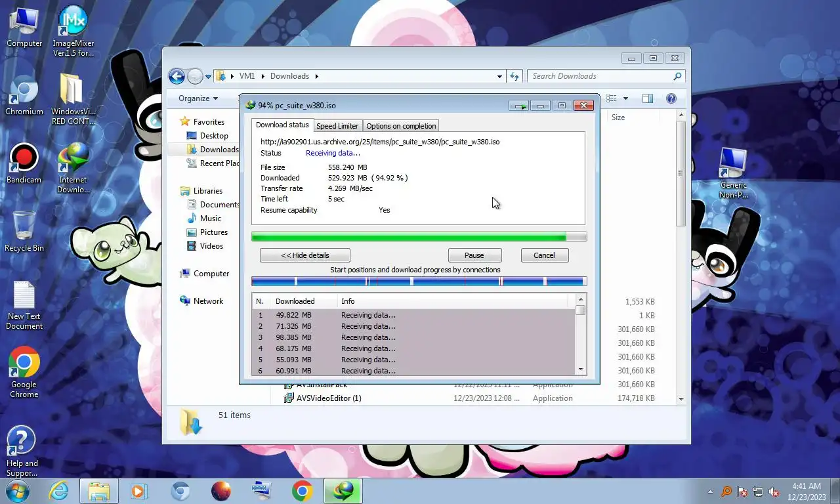
Task: Cancel the current download
Action: point(544,255)
